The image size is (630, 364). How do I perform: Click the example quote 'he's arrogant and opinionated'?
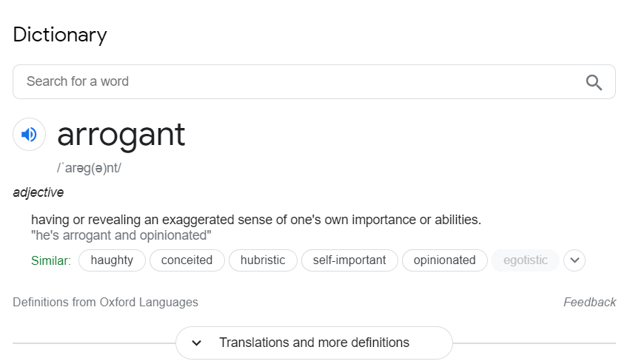pos(121,235)
